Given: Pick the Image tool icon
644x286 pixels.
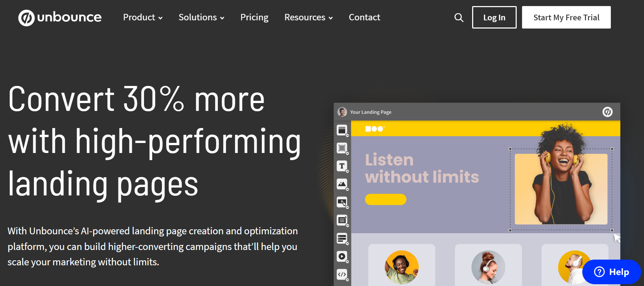Looking at the screenshot, I should (342, 184).
